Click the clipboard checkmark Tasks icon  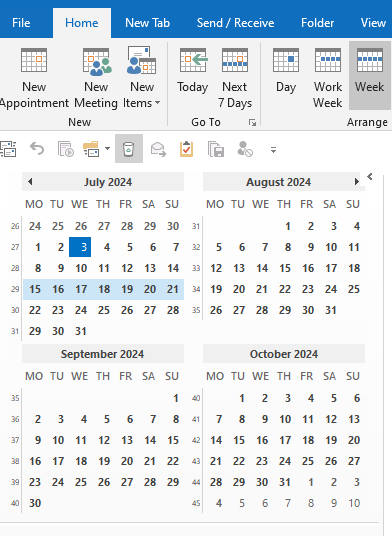pos(187,149)
